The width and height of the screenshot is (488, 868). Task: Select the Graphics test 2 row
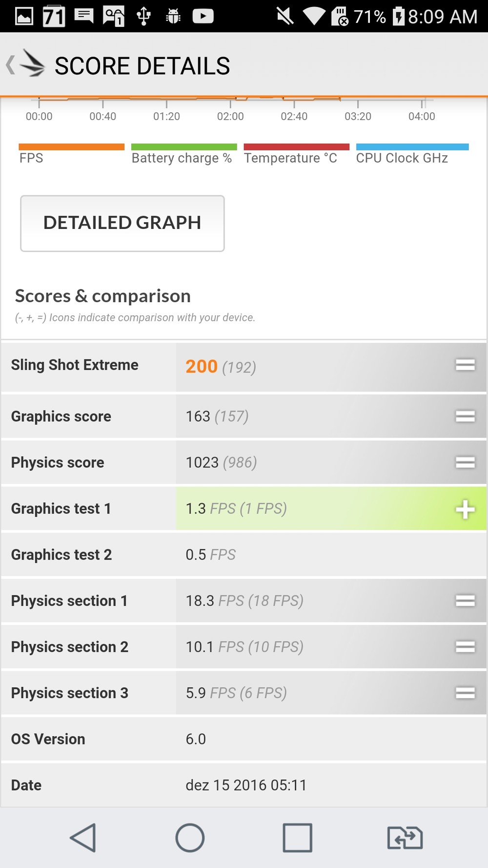[244, 555]
